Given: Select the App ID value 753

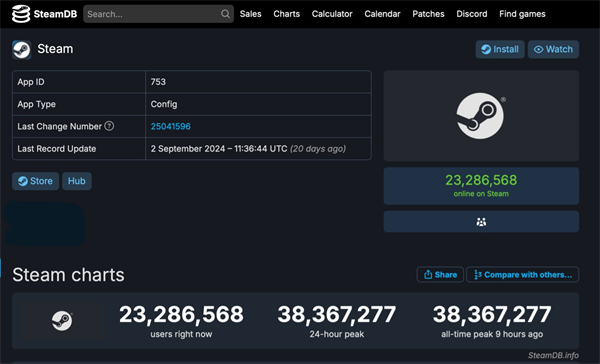Looking at the screenshot, I should point(158,82).
